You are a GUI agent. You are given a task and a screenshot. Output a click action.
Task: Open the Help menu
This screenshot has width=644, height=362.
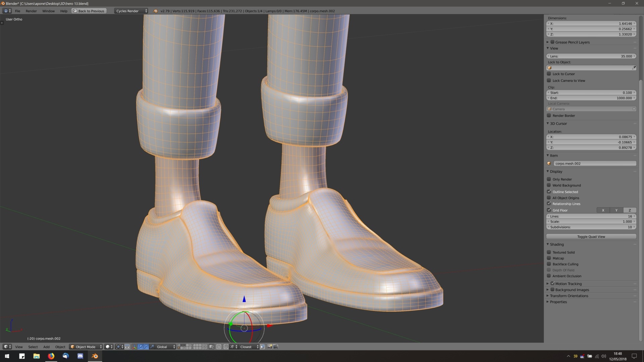pyautogui.click(x=64, y=11)
